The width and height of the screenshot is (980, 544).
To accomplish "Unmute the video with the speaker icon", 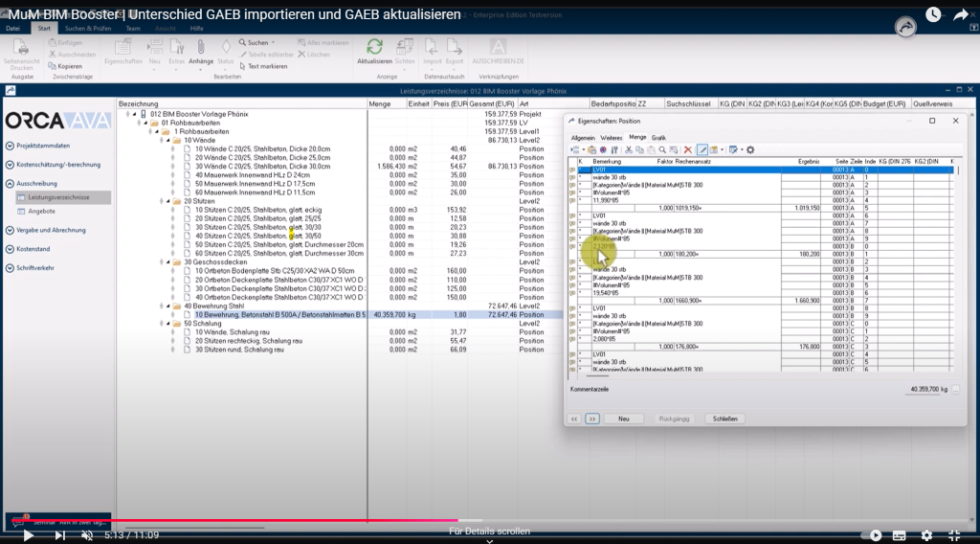I will (87, 535).
